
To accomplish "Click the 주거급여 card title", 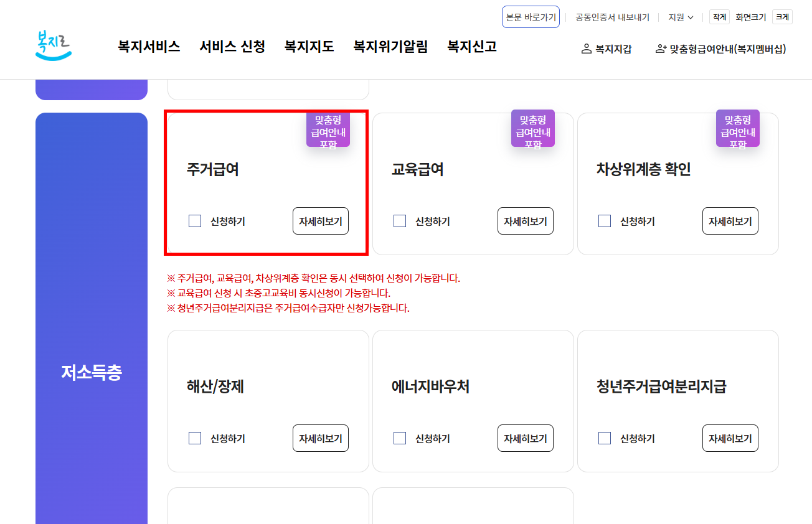I will point(213,169).
